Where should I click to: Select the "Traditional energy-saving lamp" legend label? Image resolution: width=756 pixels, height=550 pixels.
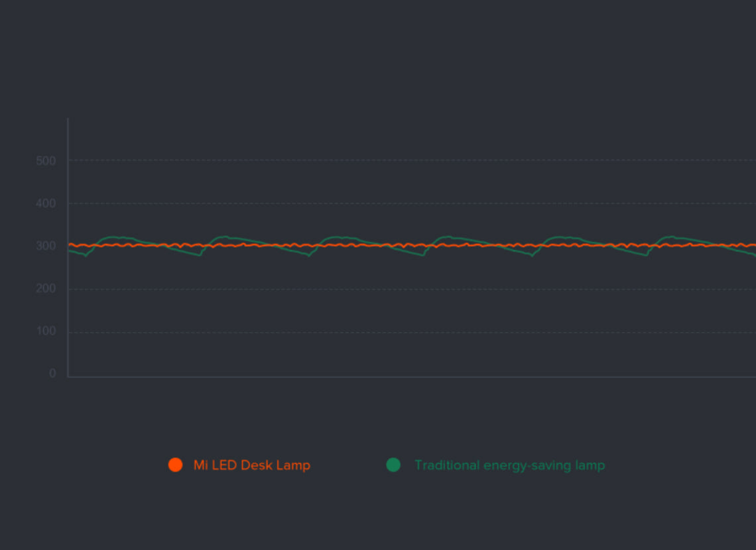pyautogui.click(x=509, y=465)
